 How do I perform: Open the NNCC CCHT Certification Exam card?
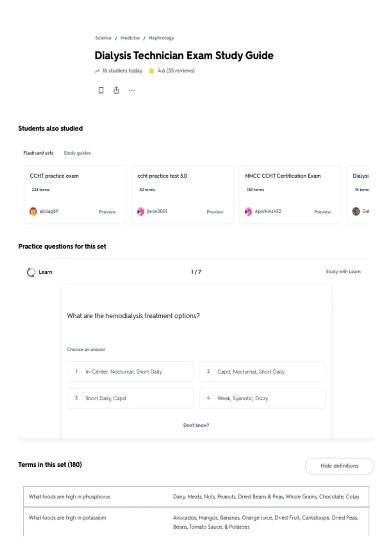pos(290,195)
